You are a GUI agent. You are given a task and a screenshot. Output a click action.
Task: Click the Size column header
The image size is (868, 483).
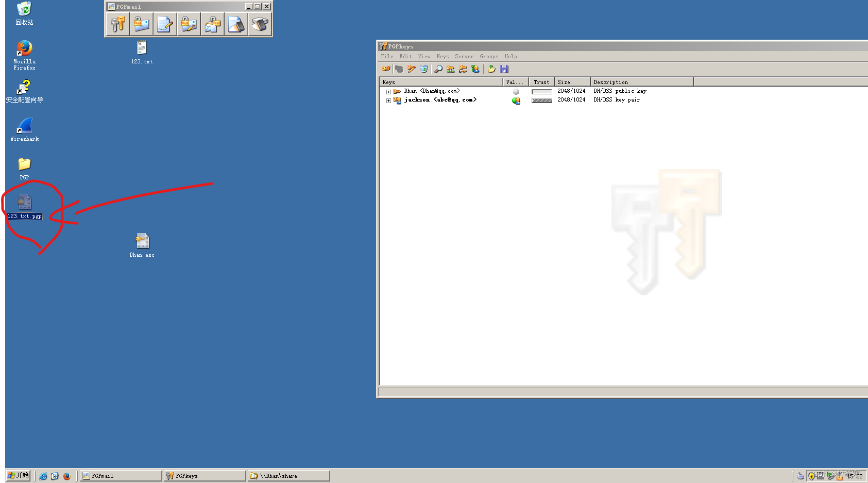click(572, 82)
